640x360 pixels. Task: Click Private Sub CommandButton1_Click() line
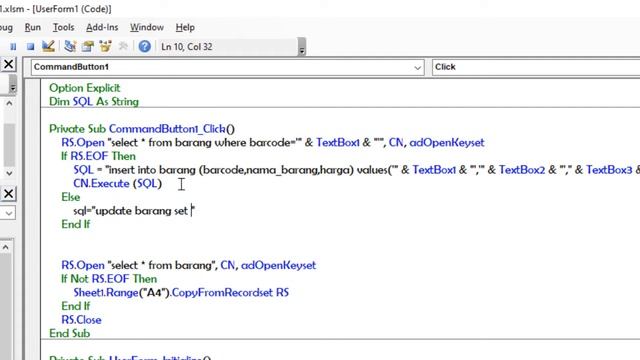[142, 129]
